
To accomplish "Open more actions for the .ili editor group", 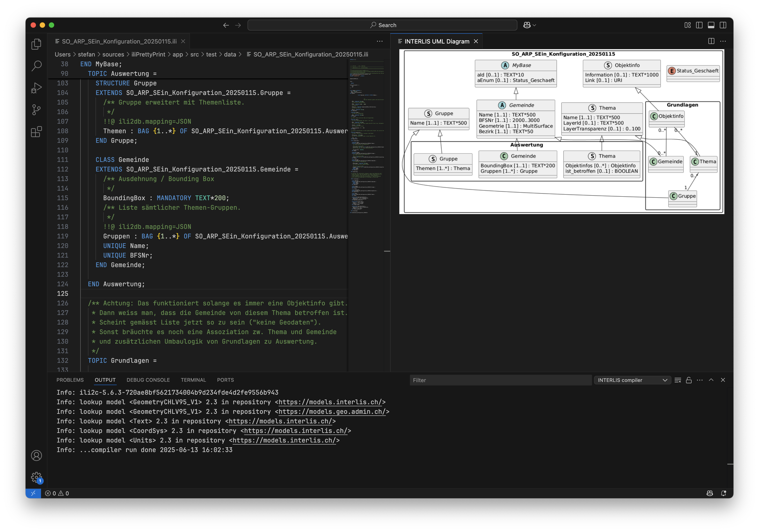I will (x=379, y=41).
